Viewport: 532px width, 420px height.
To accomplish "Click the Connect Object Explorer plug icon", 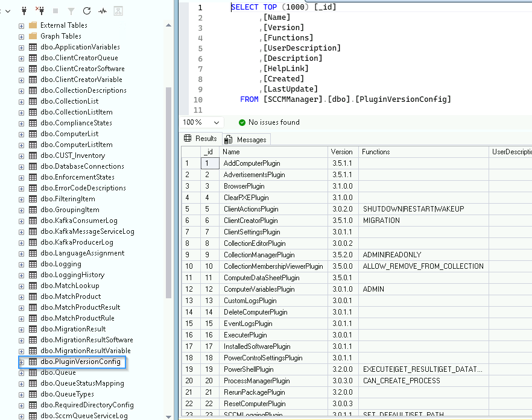I will pos(24,11).
